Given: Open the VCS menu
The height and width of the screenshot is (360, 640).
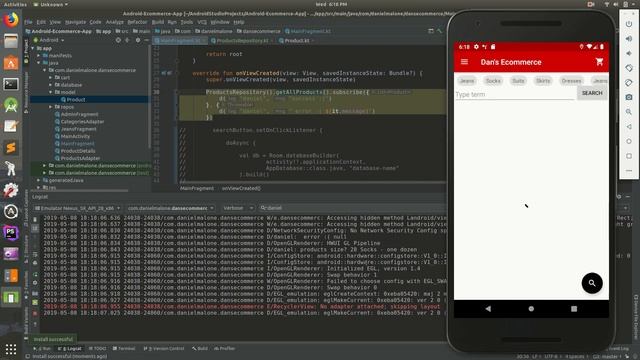Looking at the screenshot, I should pyautogui.click(x=202, y=22).
